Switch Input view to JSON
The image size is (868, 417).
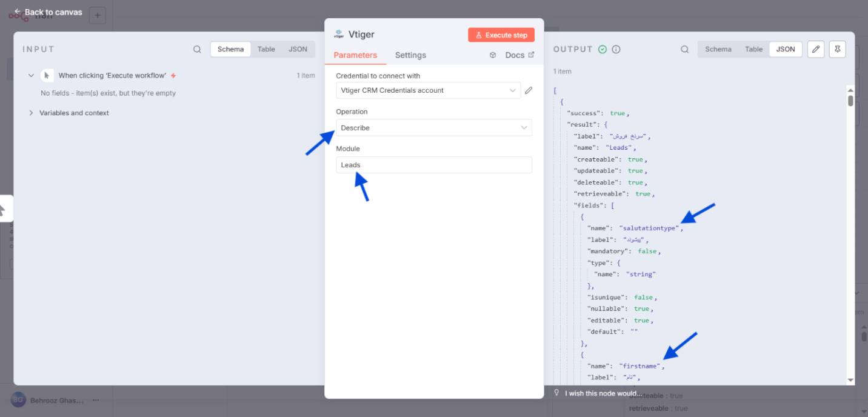[298, 49]
